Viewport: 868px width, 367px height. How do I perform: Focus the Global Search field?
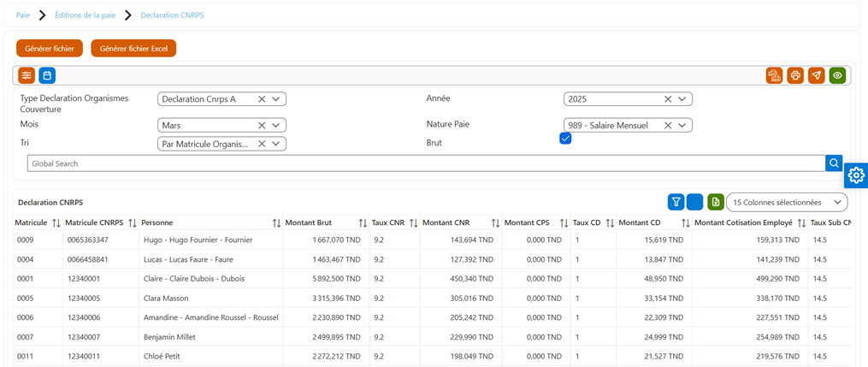click(426, 163)
